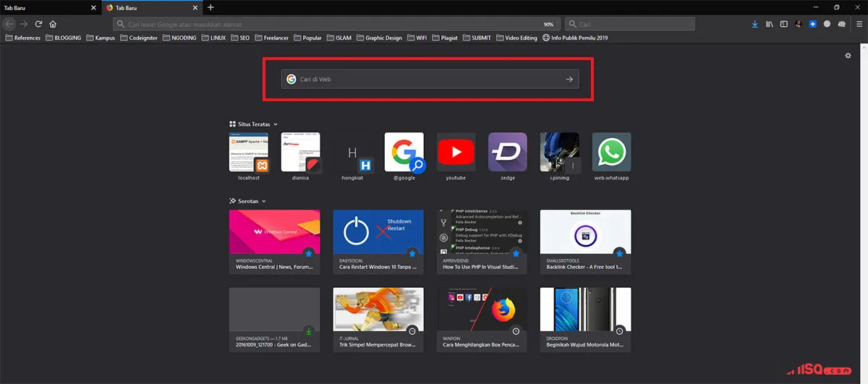
Task: Click the arrow in Cari di Web box
Action: 569,80
